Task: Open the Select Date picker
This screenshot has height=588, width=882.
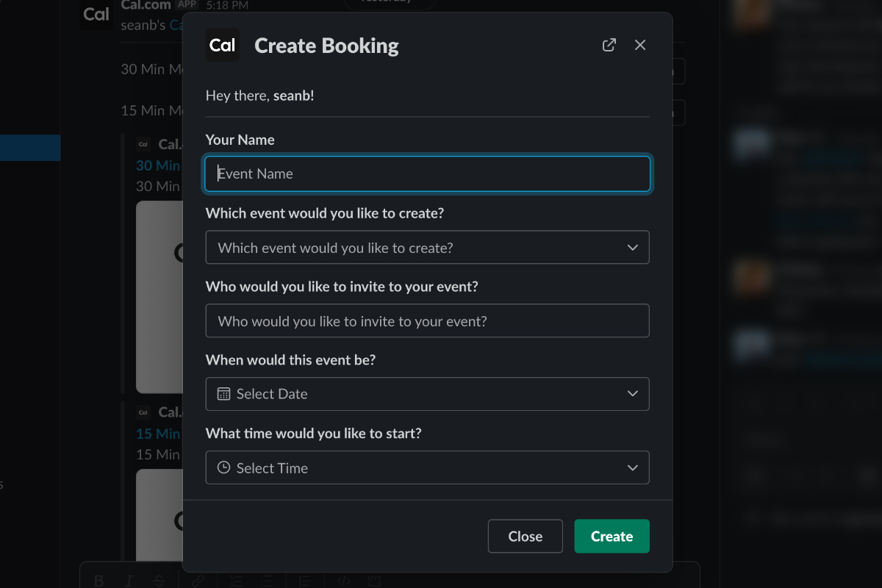Action: (427, 394)
